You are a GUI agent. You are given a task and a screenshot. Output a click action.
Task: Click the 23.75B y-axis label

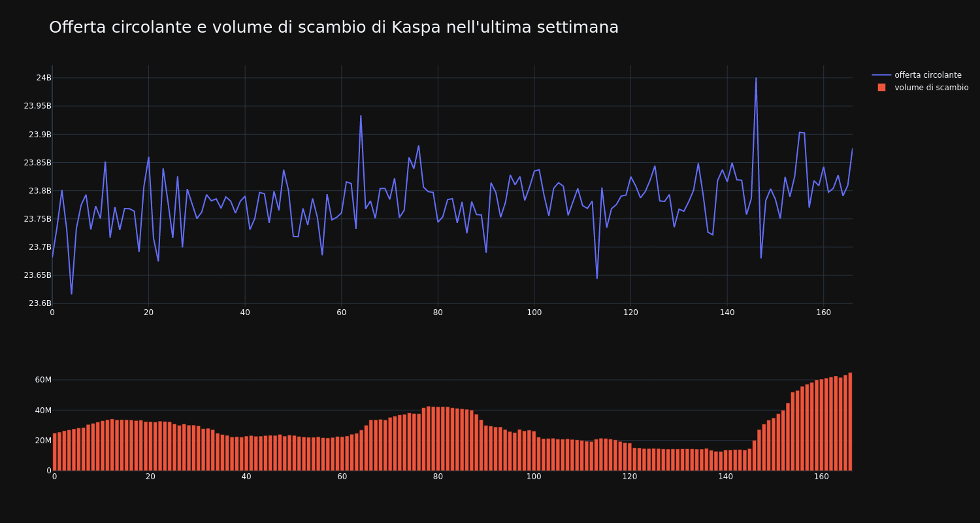pyautogui.click(x=38, y=219)
